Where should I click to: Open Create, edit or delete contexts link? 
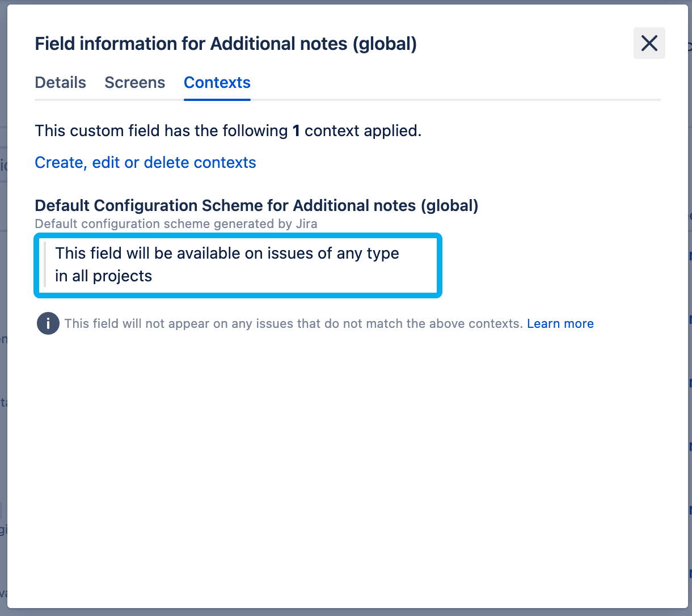coord(146,163)
